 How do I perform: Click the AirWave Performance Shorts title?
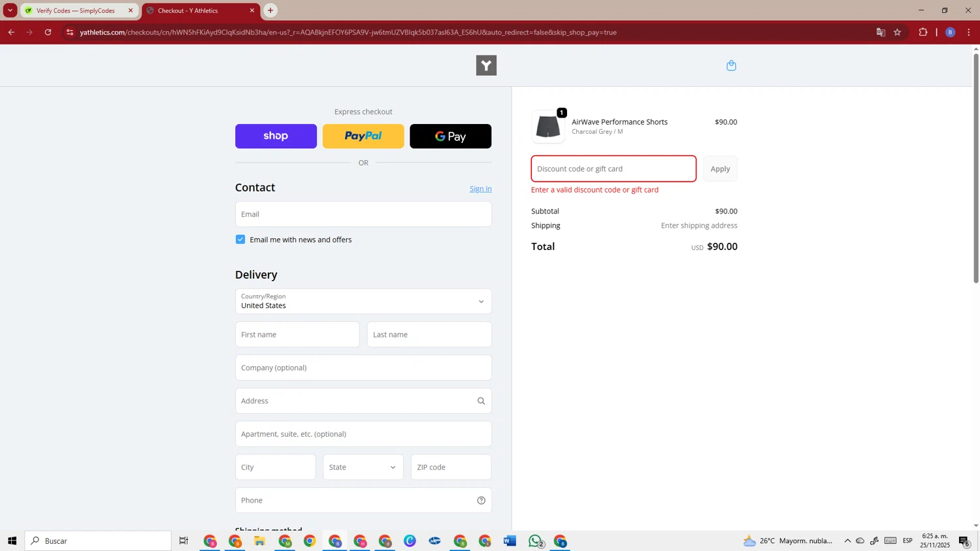coord(619,122)
